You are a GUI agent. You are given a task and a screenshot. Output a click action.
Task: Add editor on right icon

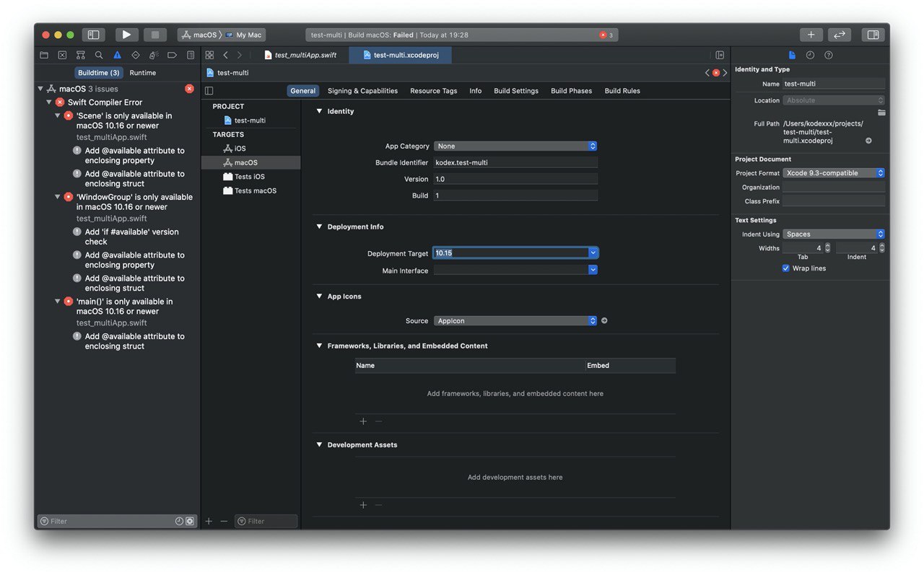pos(720,55)
